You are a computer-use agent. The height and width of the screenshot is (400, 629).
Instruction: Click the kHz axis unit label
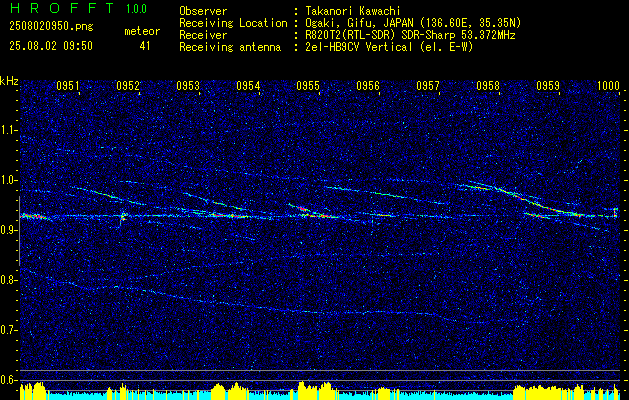tap(9, 81)
